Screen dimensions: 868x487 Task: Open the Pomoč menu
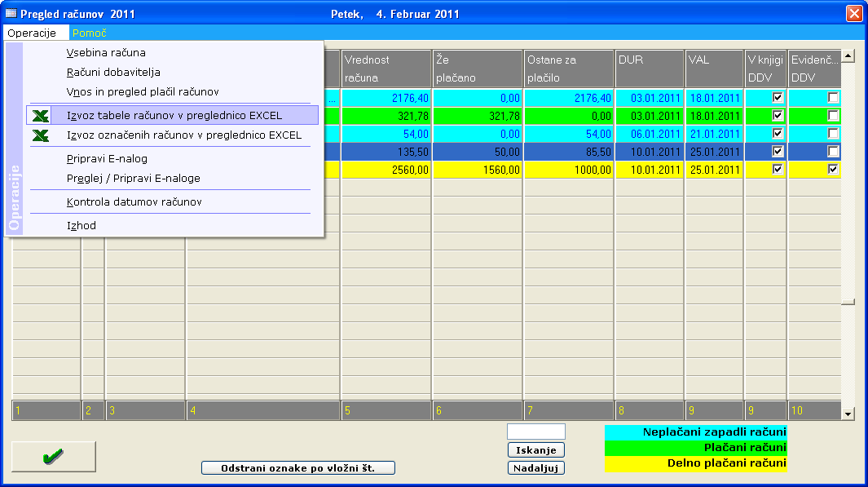[90, 33]
